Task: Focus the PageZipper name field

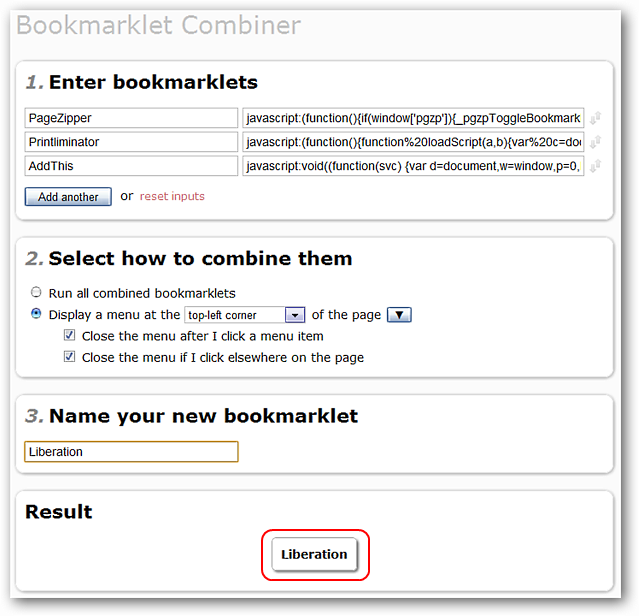Action: pyautogui.click(x=131, y=118)
